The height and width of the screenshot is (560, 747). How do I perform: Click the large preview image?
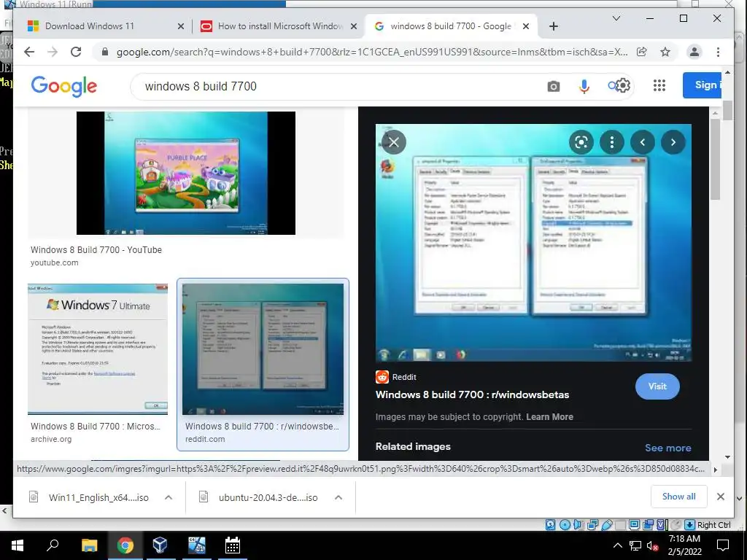[533, 243]
